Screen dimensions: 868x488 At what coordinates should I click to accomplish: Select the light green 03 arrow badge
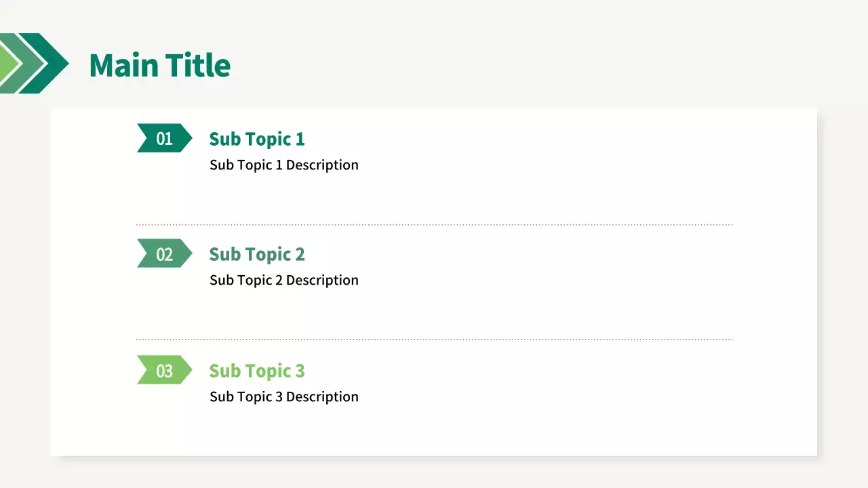tap(164, 370)
